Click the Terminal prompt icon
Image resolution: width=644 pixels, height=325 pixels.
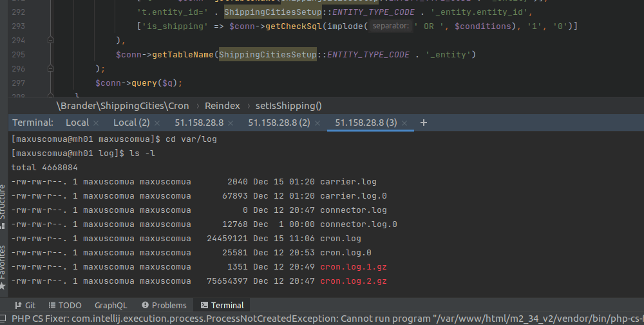pyautogui.click(x=204, y=305)
